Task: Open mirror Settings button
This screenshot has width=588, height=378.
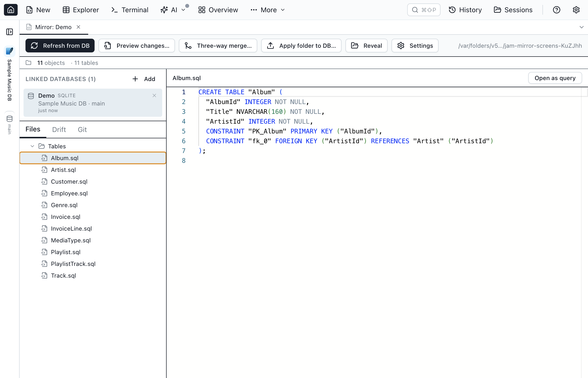Action: (x=415, y=46)
